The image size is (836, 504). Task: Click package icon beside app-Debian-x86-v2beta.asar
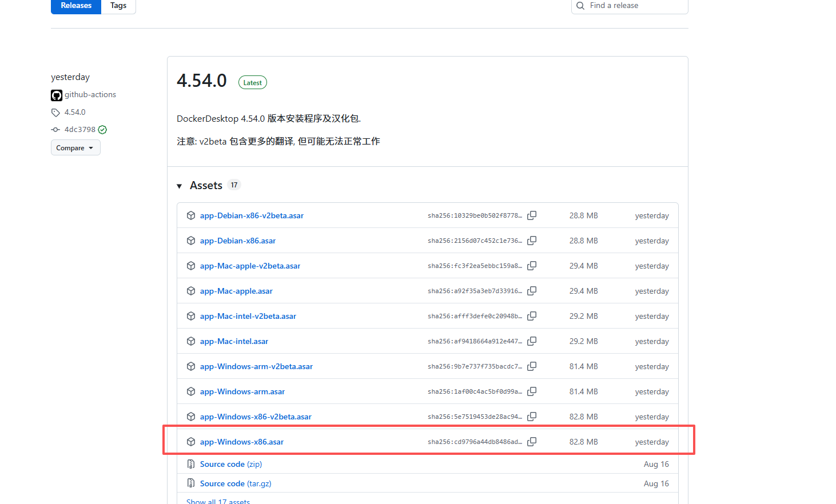click(x=191, y=215)
